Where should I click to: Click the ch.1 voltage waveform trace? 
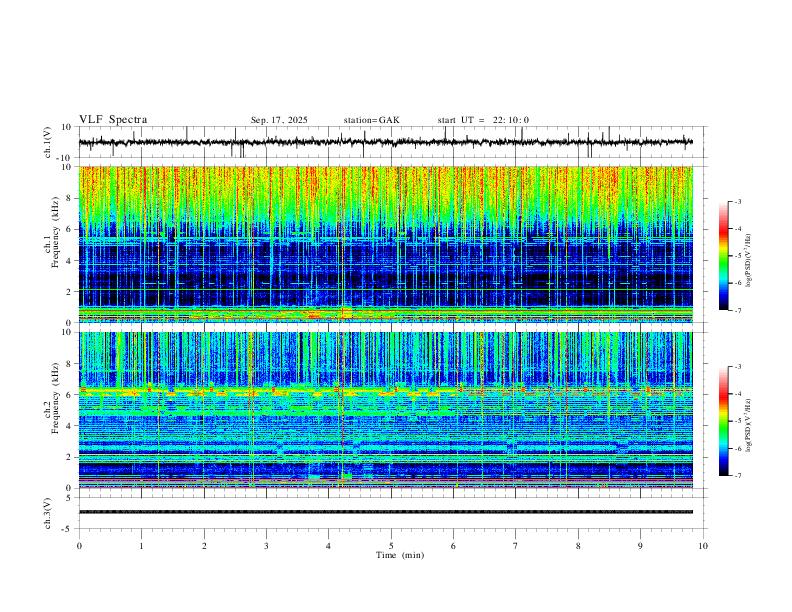[x=386, y=142]
